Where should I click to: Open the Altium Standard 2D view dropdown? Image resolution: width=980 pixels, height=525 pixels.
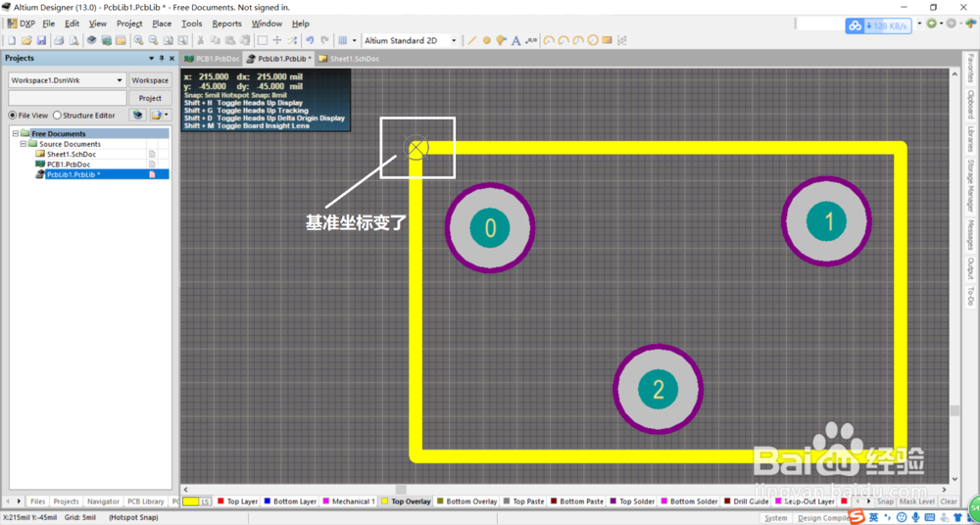pyautogui.click(x=453, y=40)
